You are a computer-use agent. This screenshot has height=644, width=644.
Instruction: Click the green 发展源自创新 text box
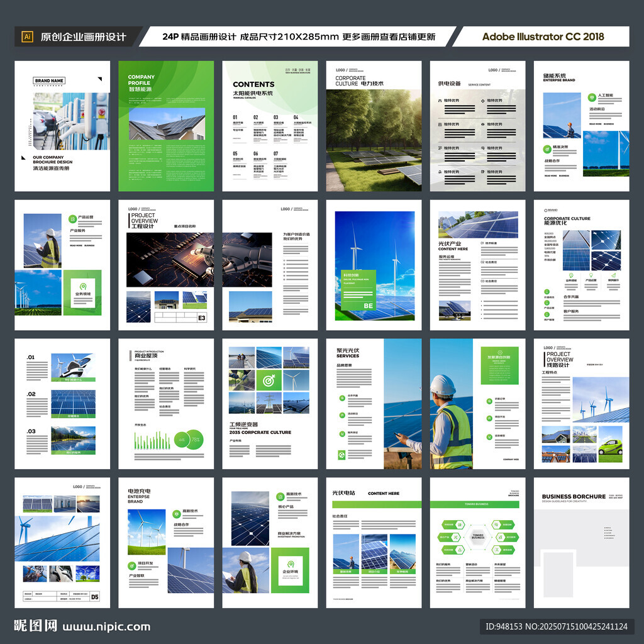[x=499, y=365]
